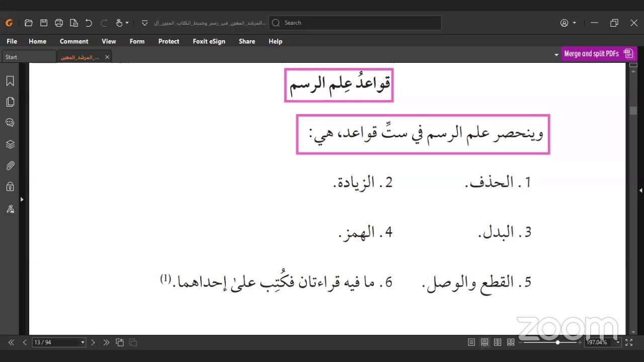This screenshot has height=362, width=644.
Task: Print the document with the printer icon
Action: tap(59, 23)
